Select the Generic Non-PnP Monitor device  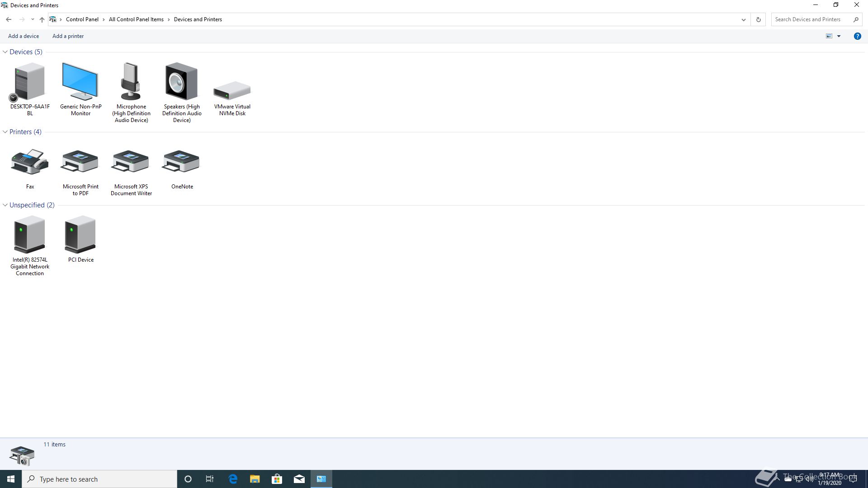click(x=80, y=82)
